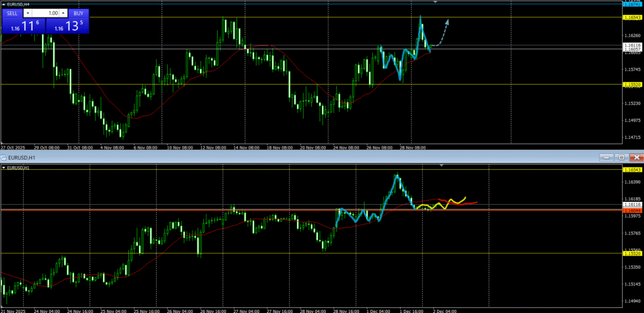This screenshot has width=644, height=313.
Task: Decrease trade volume with the down arrow
Action: (x=28, y=13)
